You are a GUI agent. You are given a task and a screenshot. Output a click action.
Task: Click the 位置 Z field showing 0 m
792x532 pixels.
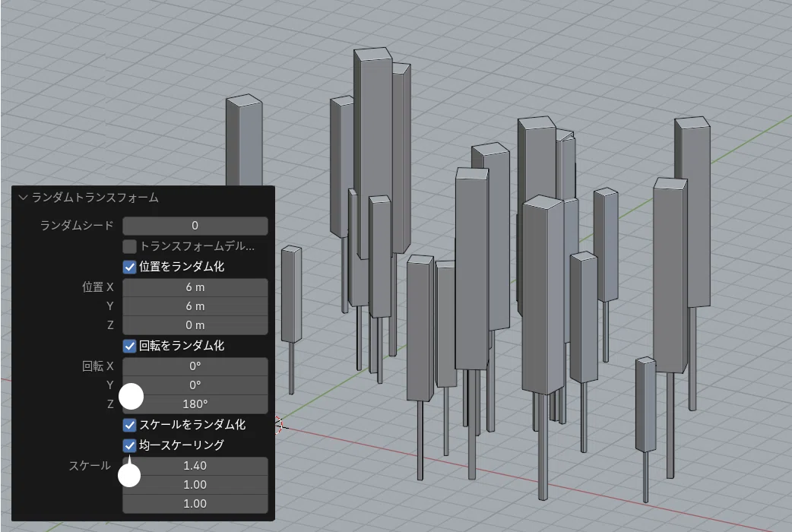tap(195, 325)
